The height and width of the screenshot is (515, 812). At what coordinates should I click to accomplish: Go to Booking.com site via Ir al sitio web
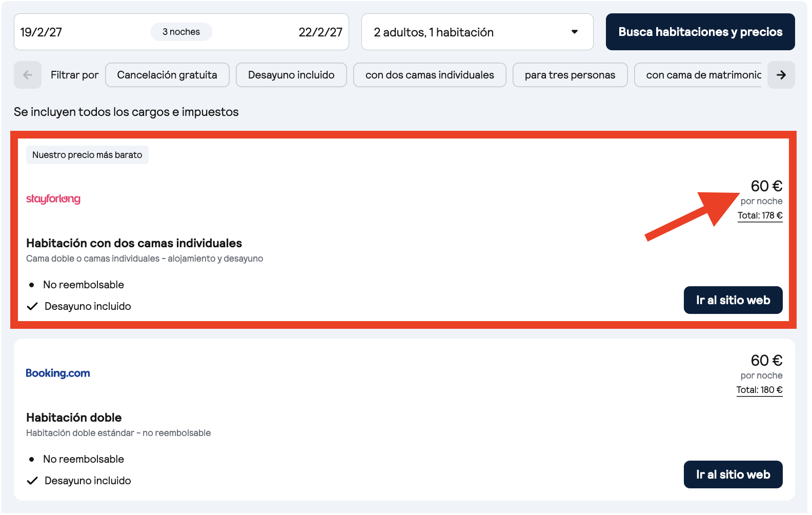tap(733, 474)
